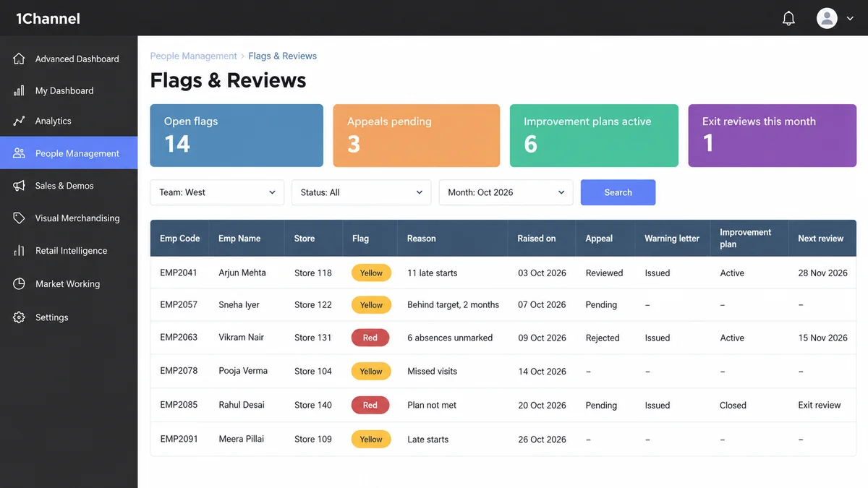Navigate to Retail Intelligence
This screenshot has width=868, height=488.
click(x=69, y=251)
